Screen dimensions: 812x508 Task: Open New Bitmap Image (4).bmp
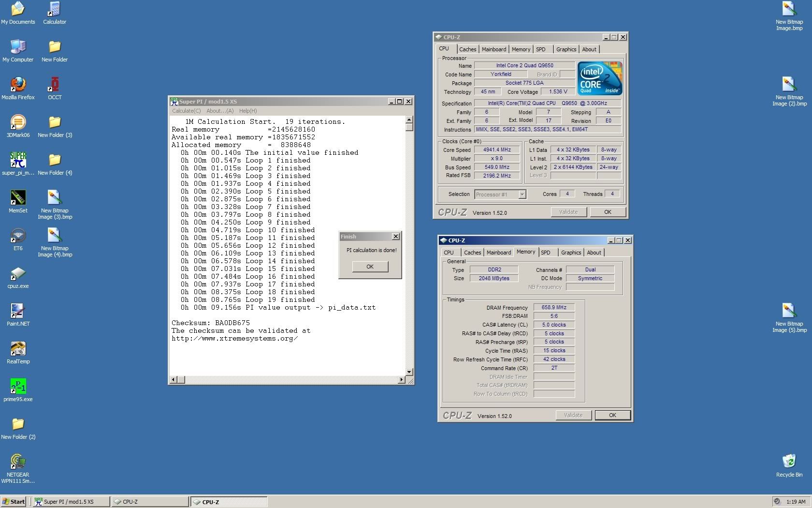55,242
